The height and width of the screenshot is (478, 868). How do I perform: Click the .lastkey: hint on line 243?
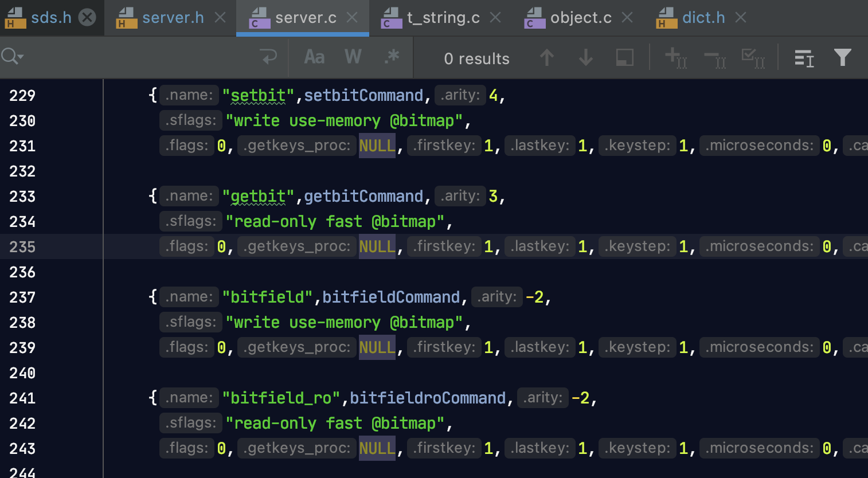pyautogui.click(x=539, y=448)
